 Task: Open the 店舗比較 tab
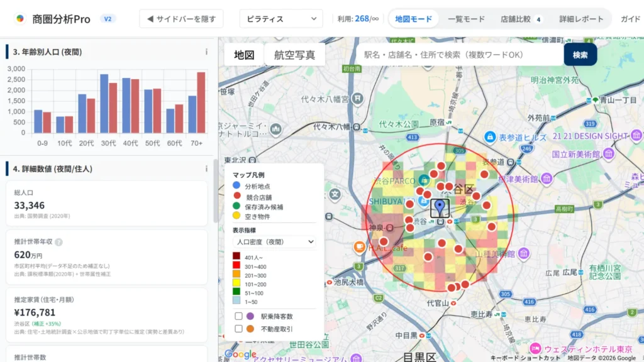[521, 19]
